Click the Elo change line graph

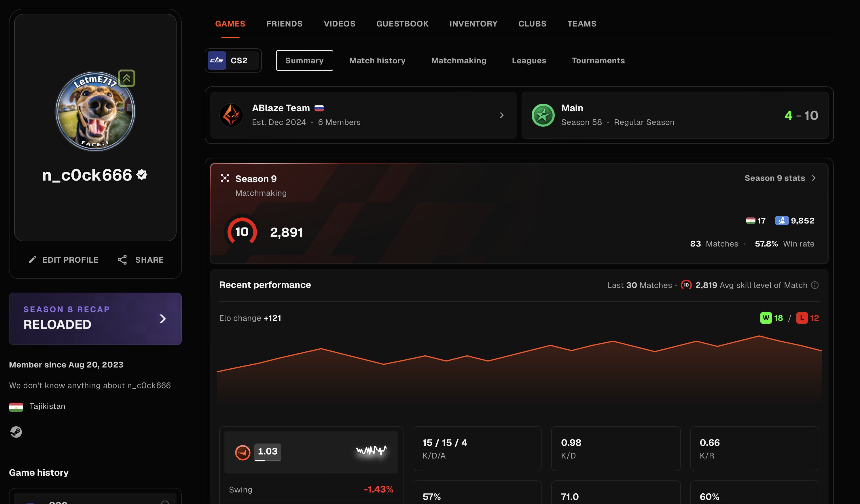pyautogui.click(x=519, y=369)
